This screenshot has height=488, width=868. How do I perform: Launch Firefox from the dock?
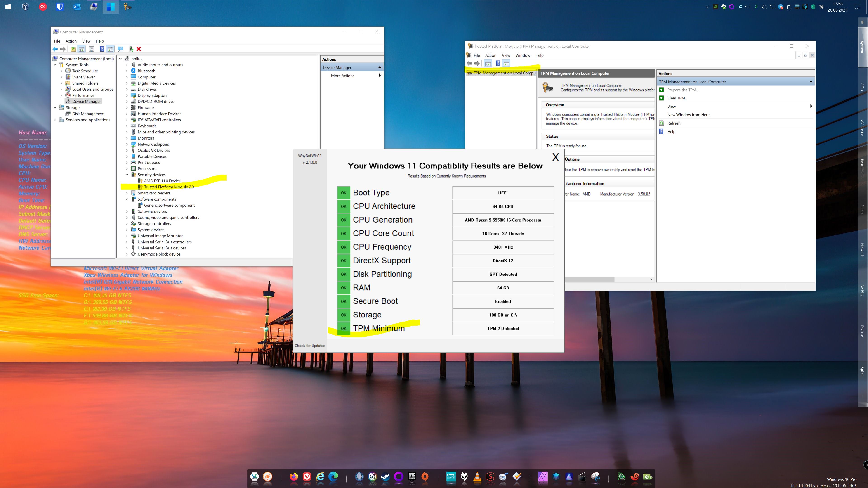point(294,476)
